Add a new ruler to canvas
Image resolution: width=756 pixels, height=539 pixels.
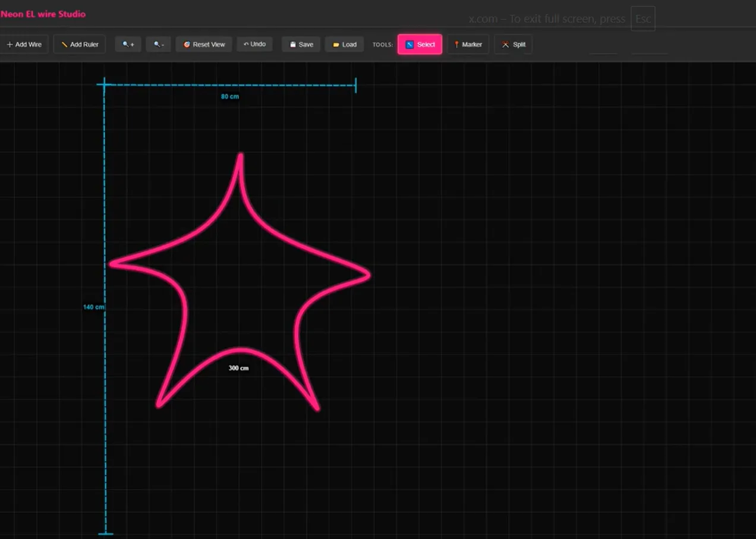click(x=80, y=45)
